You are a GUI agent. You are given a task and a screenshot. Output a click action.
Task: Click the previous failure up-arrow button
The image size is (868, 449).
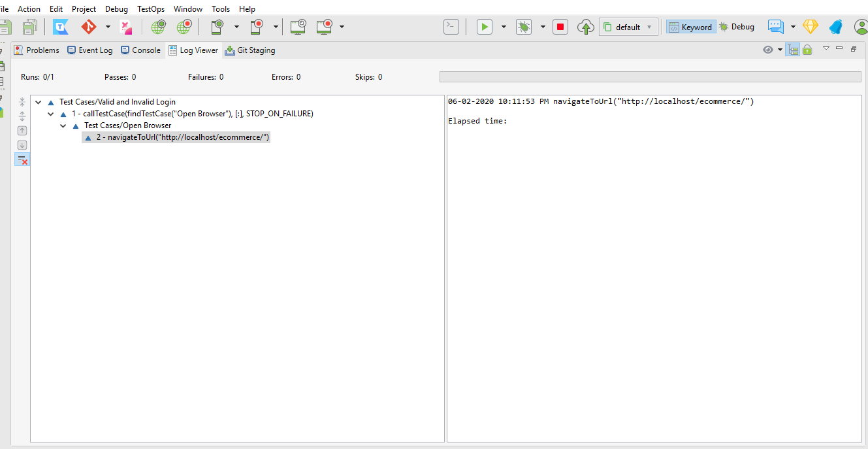22,131
